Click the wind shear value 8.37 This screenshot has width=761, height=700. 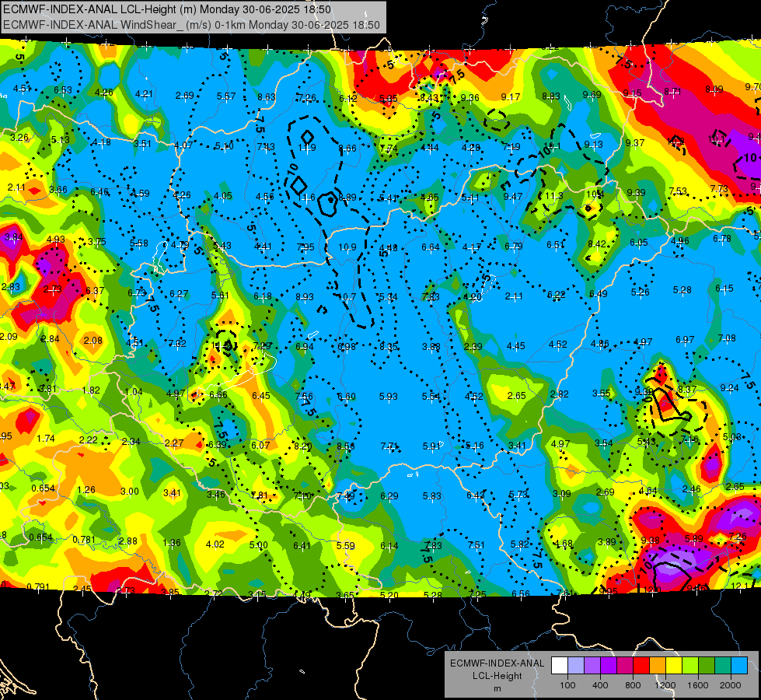(x=687, y=390)
